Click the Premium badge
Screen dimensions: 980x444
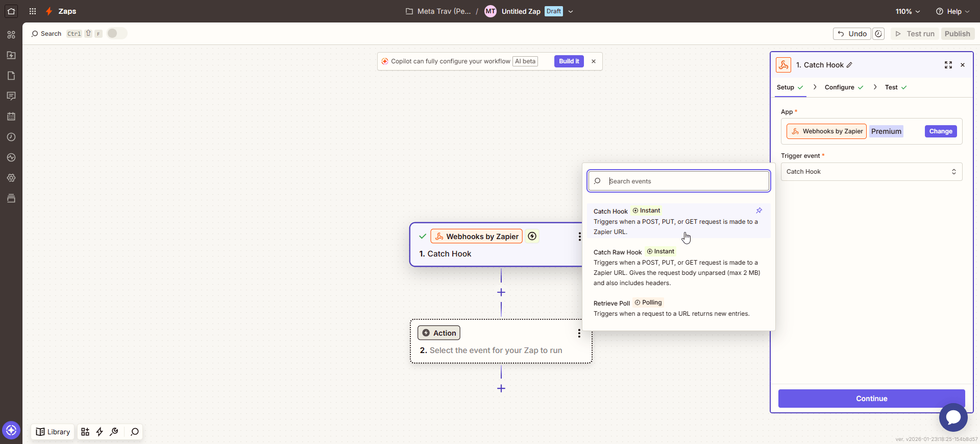tap(886, 131)
